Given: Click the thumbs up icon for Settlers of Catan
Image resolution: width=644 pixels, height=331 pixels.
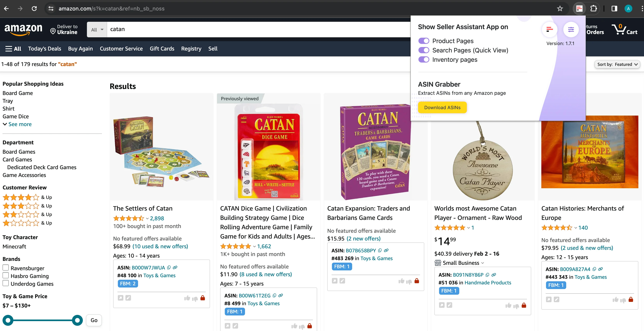Looking at the screenshot, I should 187,298.
